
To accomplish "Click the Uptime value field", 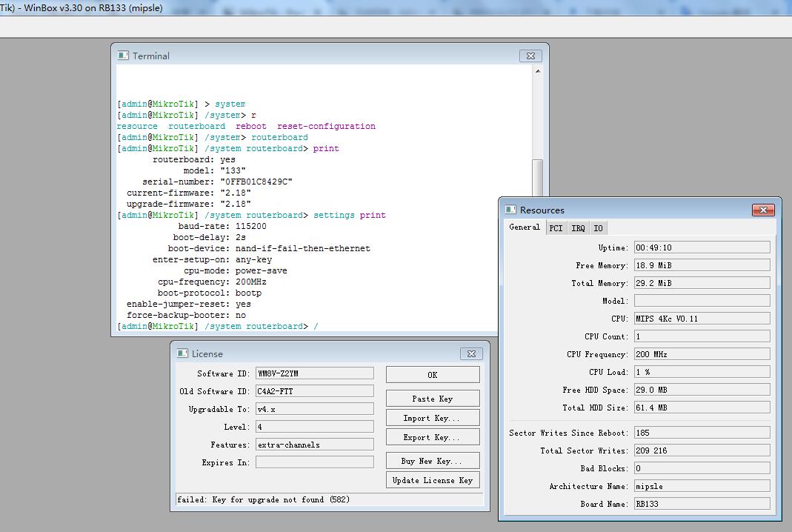I will pyautogui.click(x=702, y=247).
